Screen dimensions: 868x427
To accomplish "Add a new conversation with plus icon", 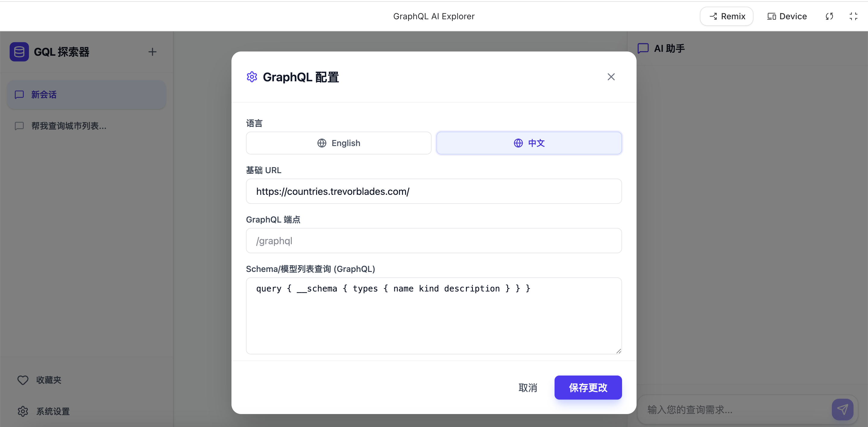I will [x=152, y=52].
